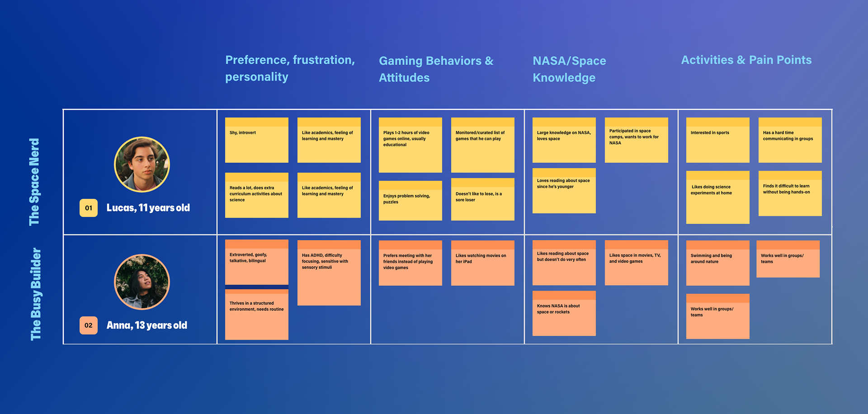Click the 'Monitored/curated list of games' note
868x414 pixels.
click(483, 145)
